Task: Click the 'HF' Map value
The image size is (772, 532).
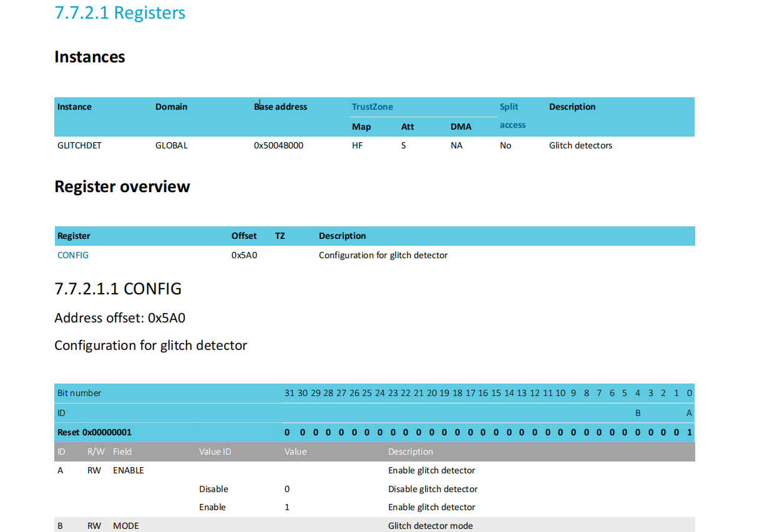Action: click(x=358, y=145)
